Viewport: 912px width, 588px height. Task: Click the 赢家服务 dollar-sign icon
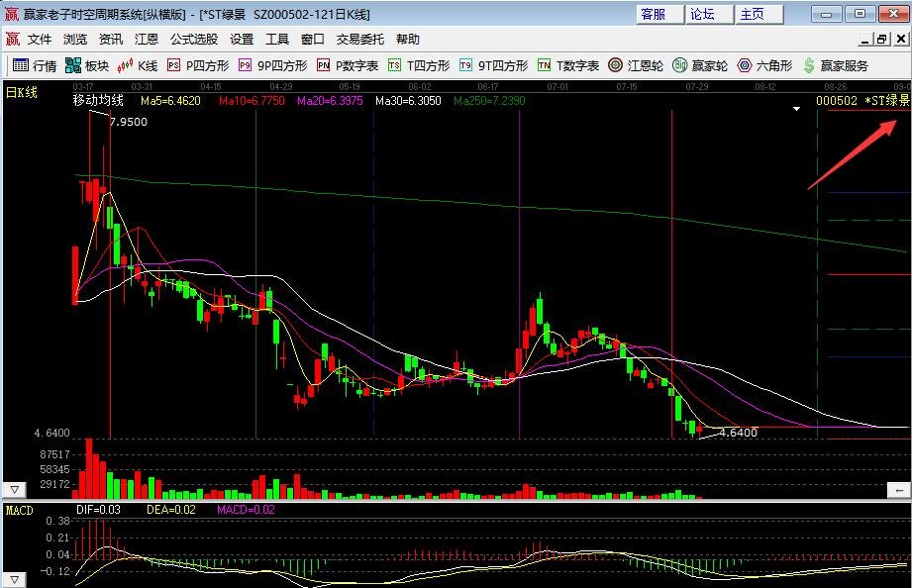[836, 66]
